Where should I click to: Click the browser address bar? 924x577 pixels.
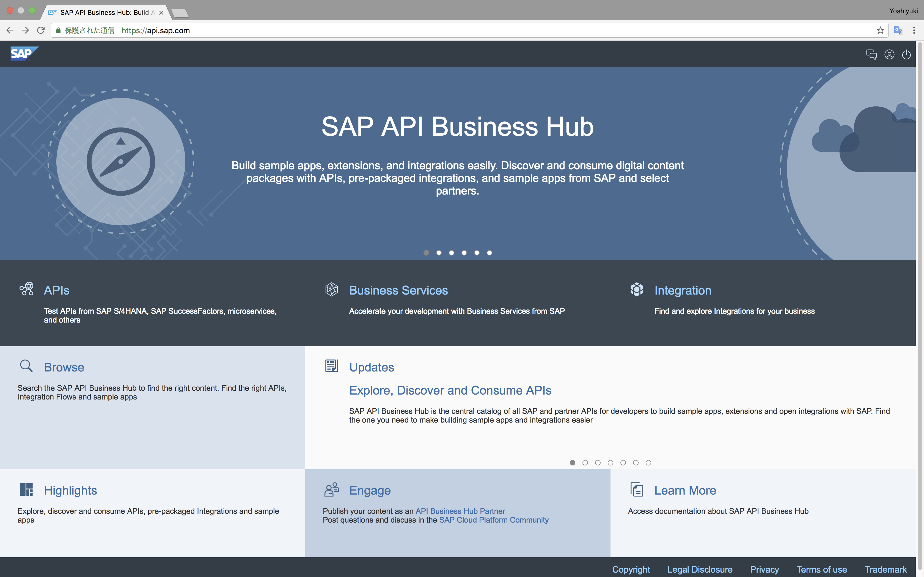pos(458,30)
